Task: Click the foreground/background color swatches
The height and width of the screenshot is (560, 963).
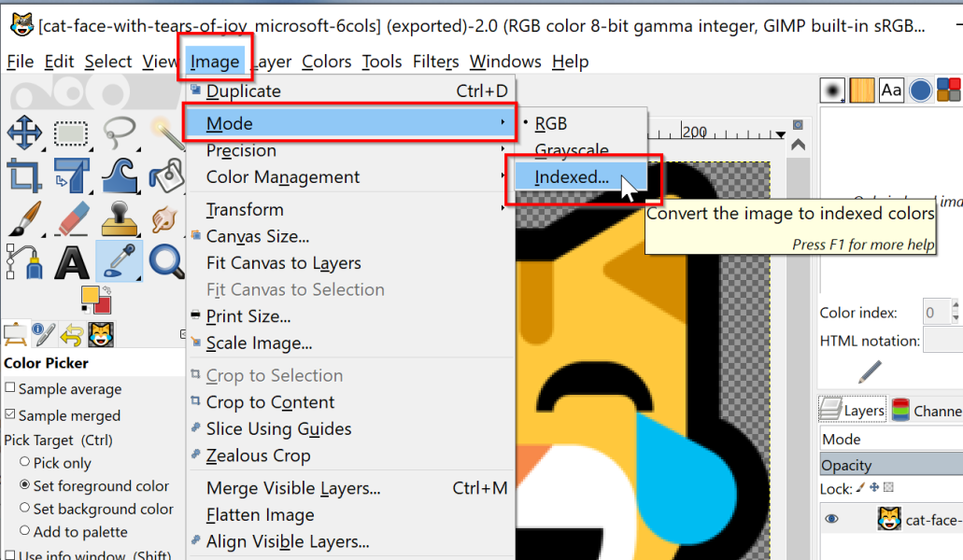Action: click(96, 300)
